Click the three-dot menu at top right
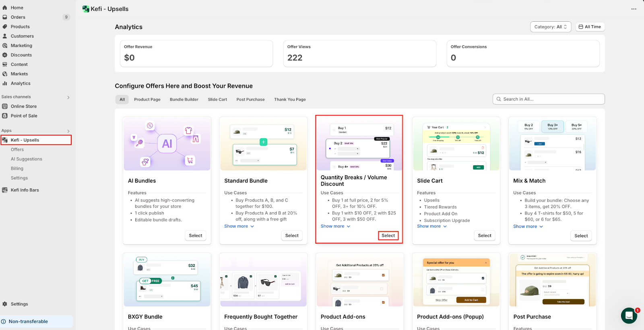 point(634,9)
